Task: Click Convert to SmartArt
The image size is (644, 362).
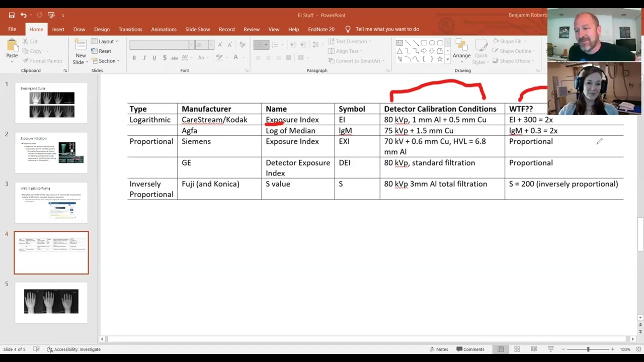Action: click(356, 61)
